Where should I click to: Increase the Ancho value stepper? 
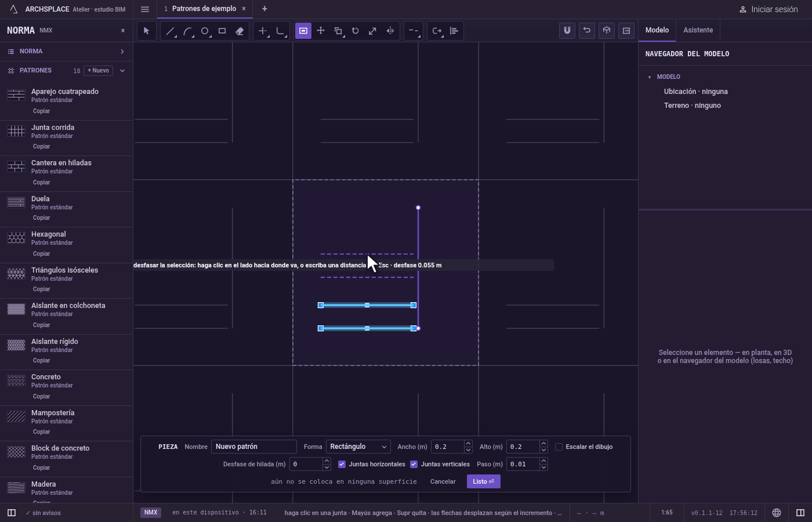tap(468, 444)
